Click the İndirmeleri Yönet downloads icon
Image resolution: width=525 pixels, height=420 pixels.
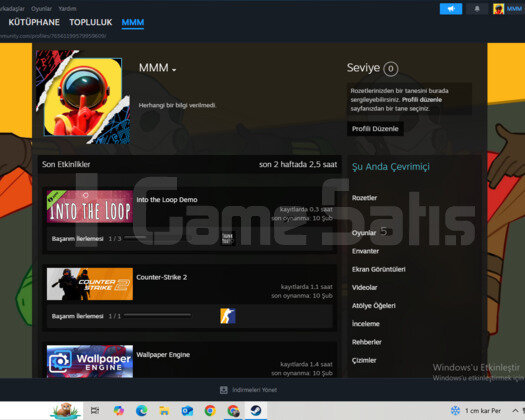click(224, 390)
